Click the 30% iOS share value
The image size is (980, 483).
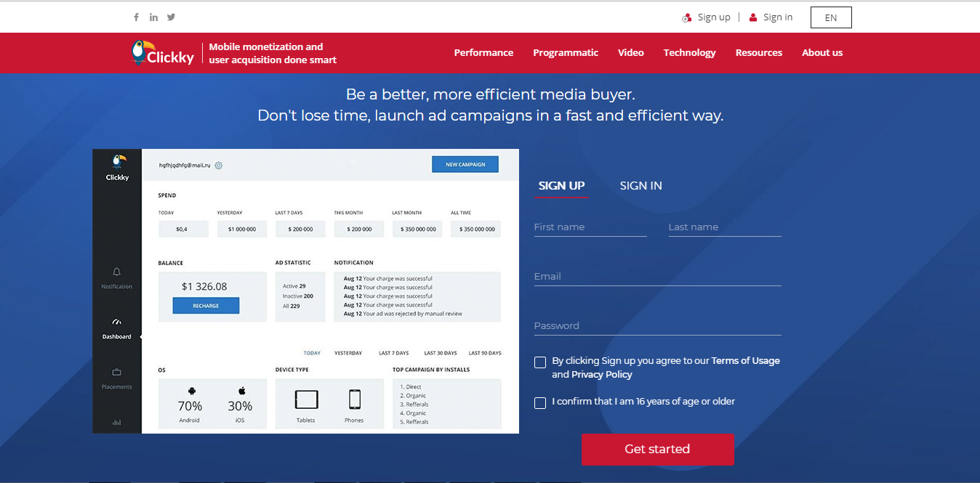tap(240, 406)
